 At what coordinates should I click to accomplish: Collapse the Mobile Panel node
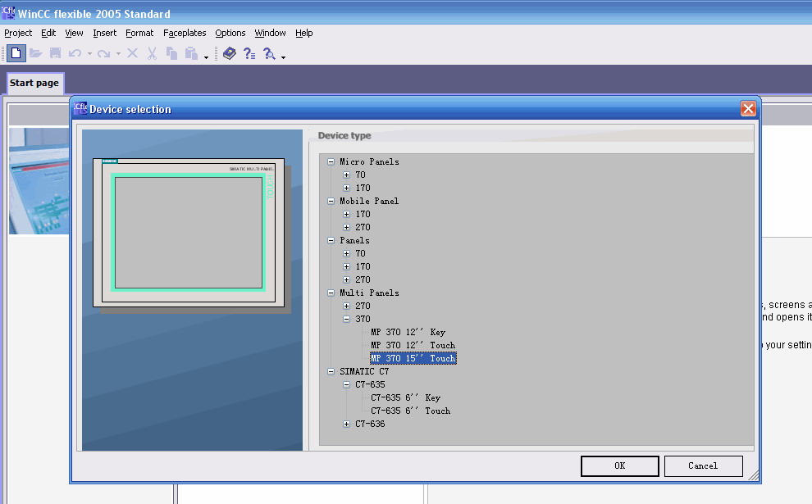(x=331, y=201)
